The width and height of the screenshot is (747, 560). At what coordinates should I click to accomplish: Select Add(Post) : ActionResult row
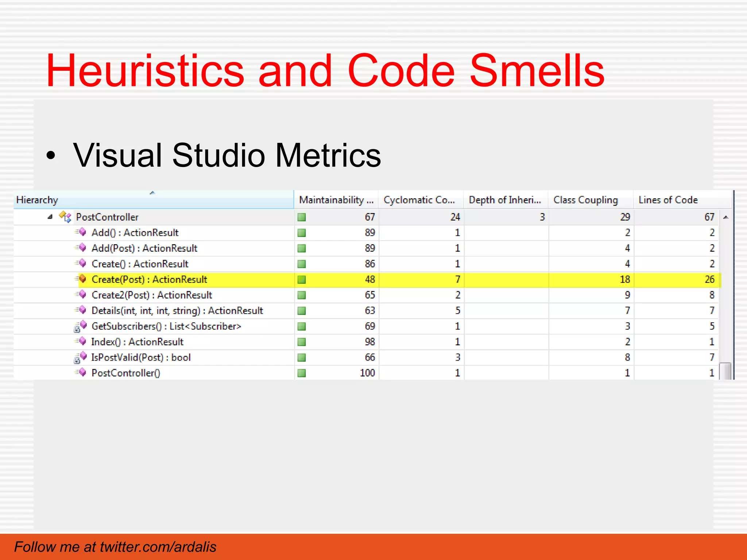(144, 248)
